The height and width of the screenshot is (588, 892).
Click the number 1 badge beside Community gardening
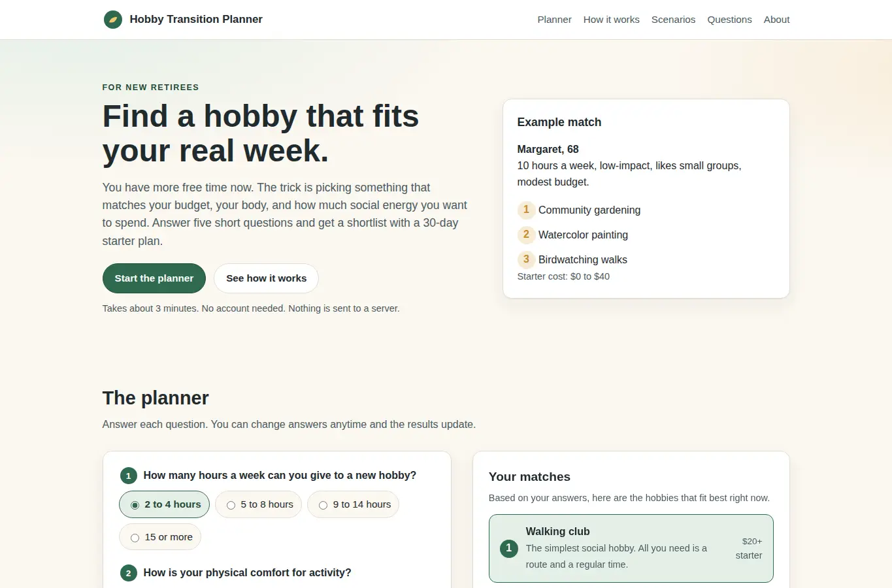(526, 210)
